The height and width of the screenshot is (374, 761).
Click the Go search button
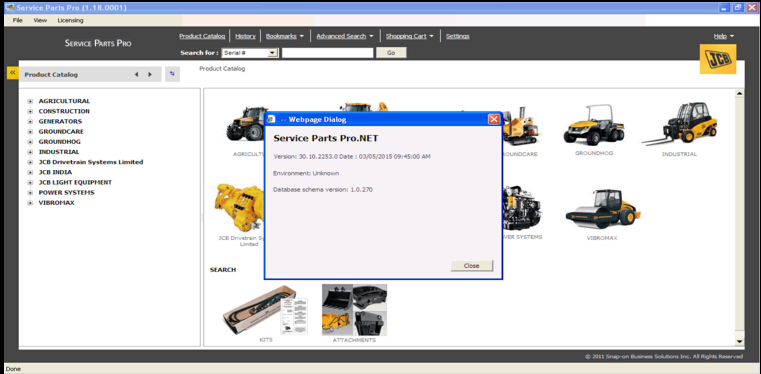coord(391,53)
